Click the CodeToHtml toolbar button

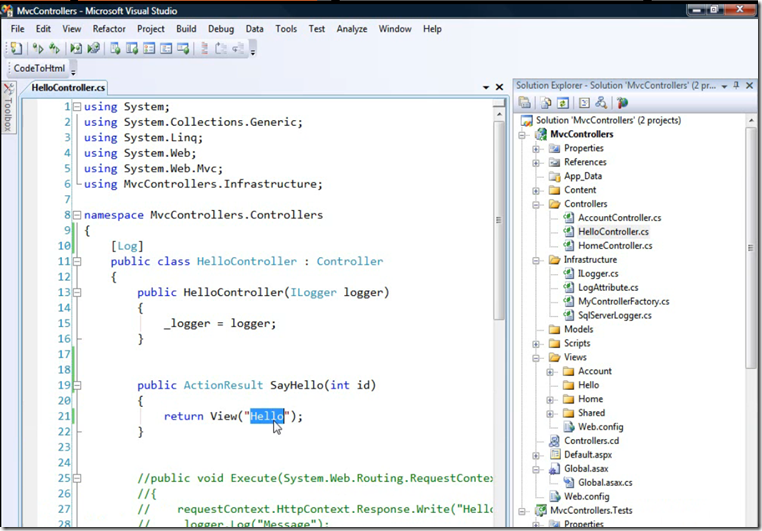[39, 68]
